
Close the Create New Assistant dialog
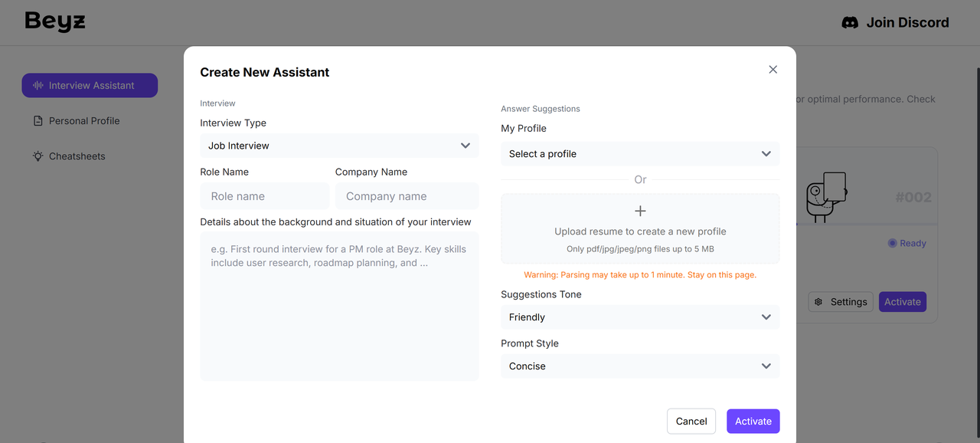click(773, 70)
